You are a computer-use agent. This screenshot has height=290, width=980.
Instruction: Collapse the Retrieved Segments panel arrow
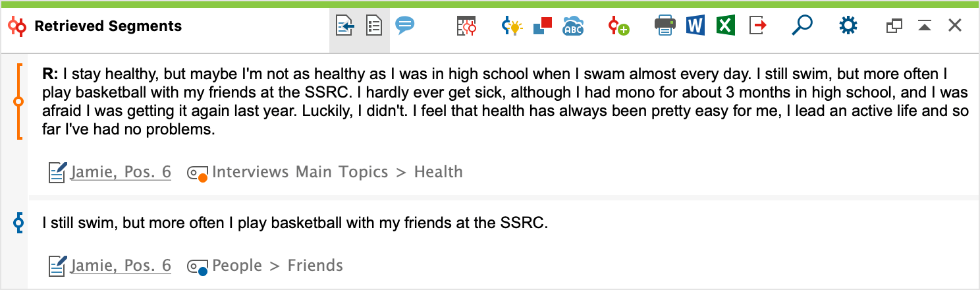(x=925, y=26)
